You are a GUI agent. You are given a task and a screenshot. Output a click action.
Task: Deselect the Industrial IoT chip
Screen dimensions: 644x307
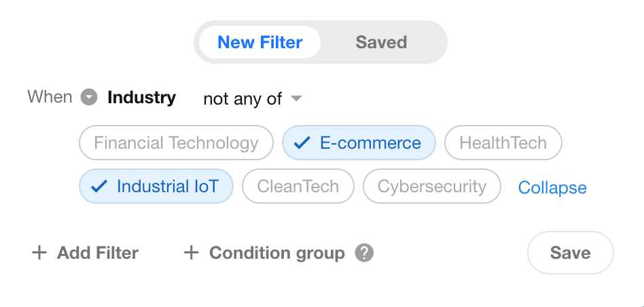click(156, 186)
